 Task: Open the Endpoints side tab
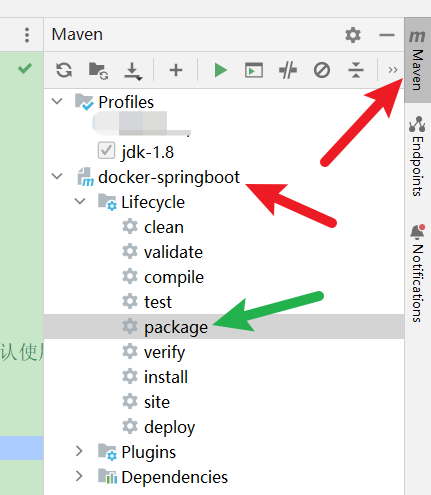[417, 156]
